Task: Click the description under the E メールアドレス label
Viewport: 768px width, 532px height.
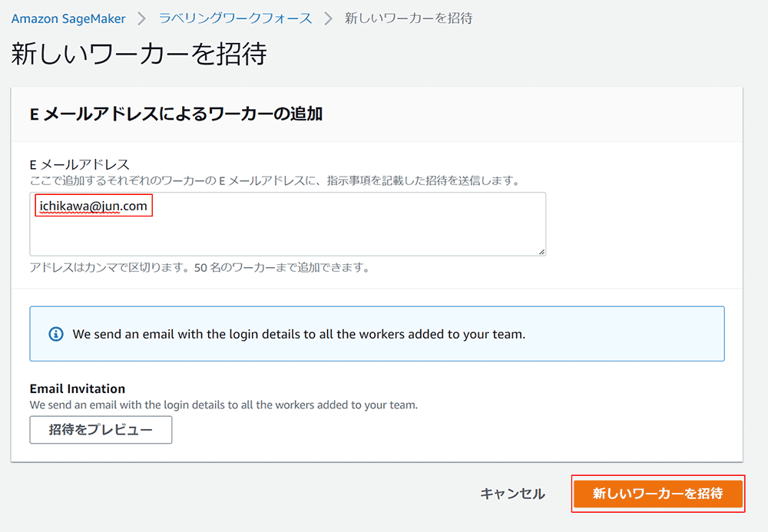Action: pyautogui.click(x=274, y=181)
